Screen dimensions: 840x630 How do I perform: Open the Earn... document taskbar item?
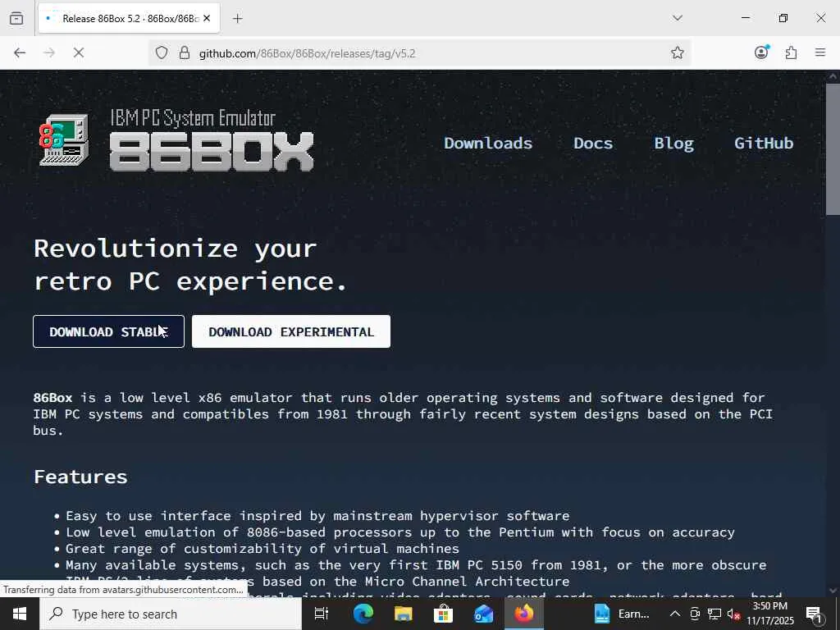622,614
